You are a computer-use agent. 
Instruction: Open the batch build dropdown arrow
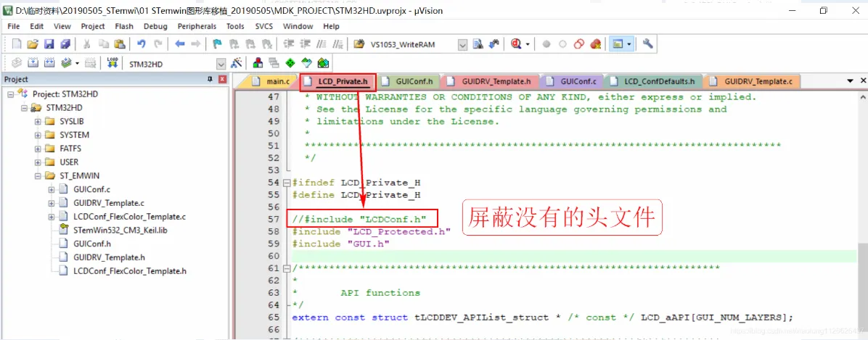point(78,63)
